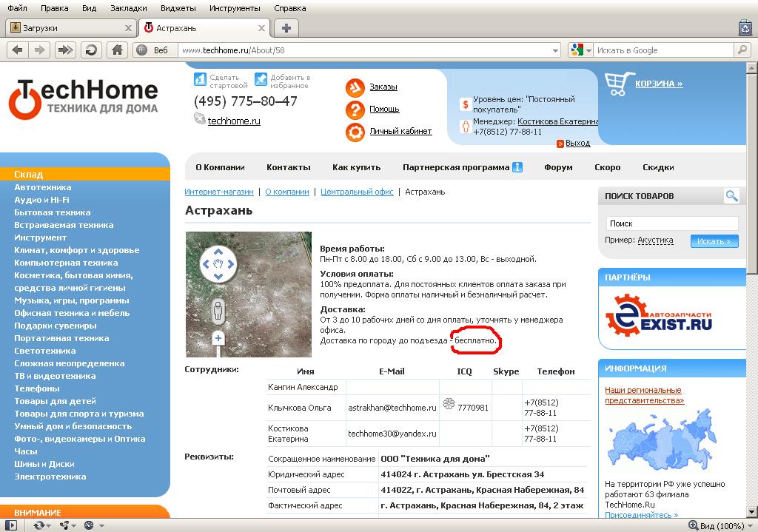Viewport: 758px width, 532px height.
Task: Go back with the browser Back arrow
Action: tap(18, 50)
